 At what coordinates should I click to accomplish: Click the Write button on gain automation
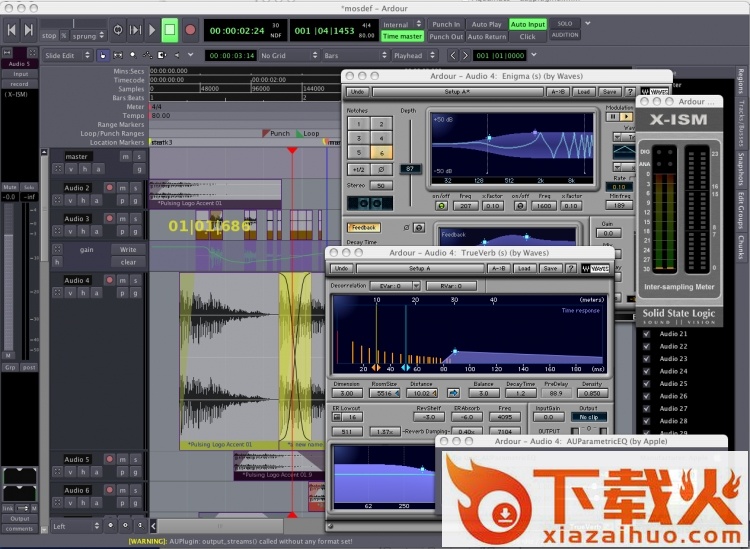128,249
